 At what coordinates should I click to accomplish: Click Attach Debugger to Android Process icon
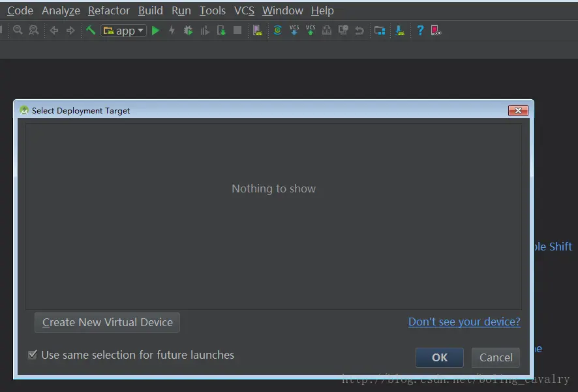[x=221, y=30]
